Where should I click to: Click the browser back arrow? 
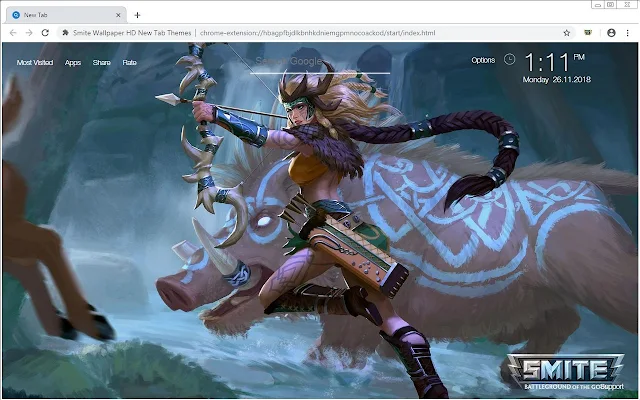pyautogui.click(x=13, y=33)
